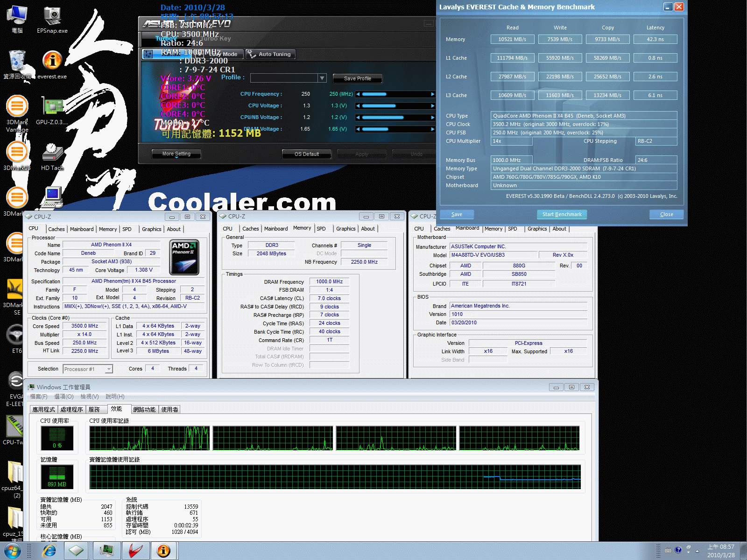Click the Memory Read 10521 MB/s field

pos(512,39)
